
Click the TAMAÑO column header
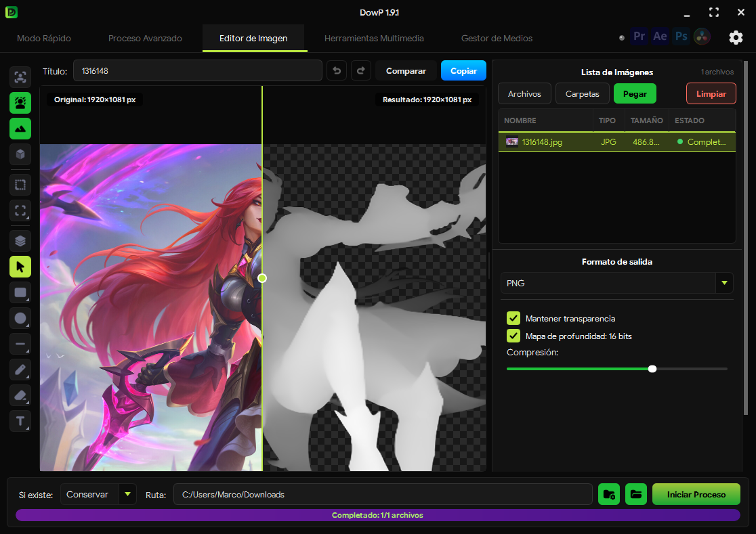point(646,121)
